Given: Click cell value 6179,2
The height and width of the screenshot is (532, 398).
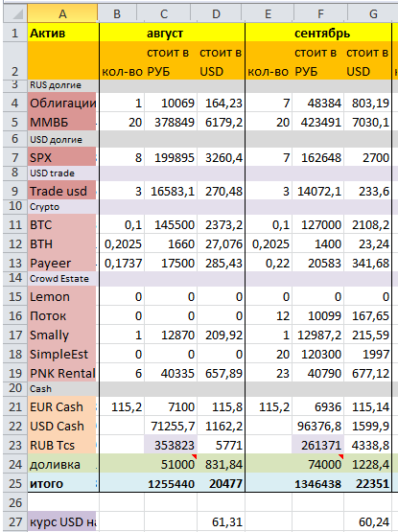Looking at the screenshot, I should click(x=221, y=122).
